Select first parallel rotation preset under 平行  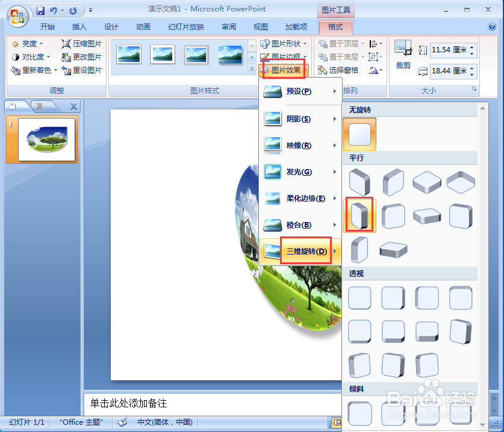point(359,182)
